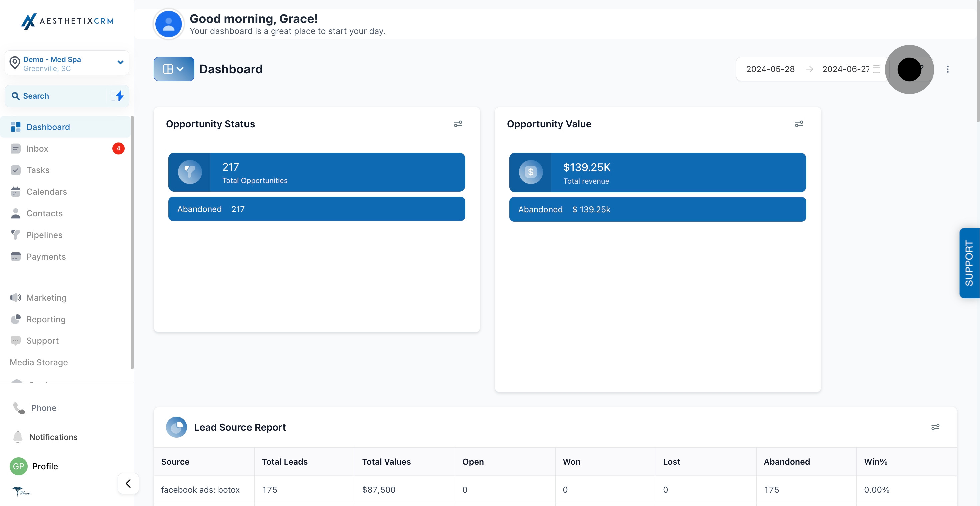The height and width of the screenshot is (506, 980).
Task: Open Lead Source Report filter settings icon
Action: pyautogui.click(x=935, y=427)
